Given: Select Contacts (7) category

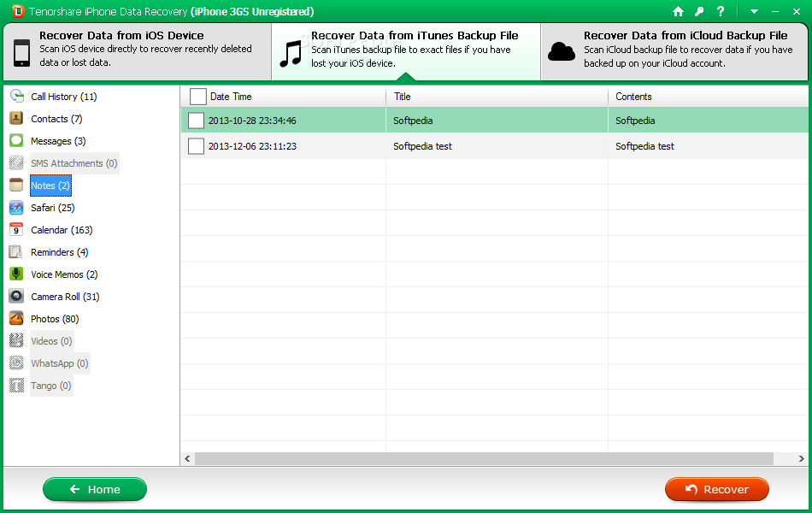Looking at the screenshot, I should [56, 119].
